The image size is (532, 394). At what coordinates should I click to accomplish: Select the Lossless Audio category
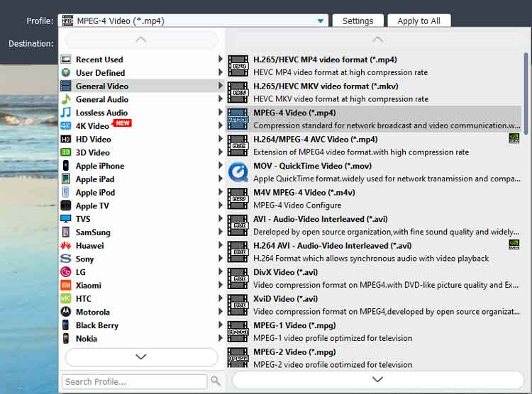pos(142,113)
